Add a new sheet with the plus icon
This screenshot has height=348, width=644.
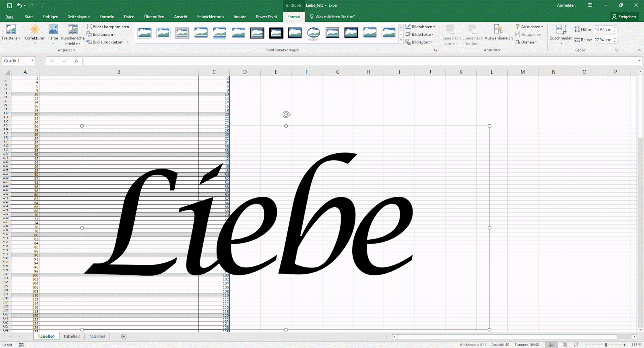[x=124, y=337]
